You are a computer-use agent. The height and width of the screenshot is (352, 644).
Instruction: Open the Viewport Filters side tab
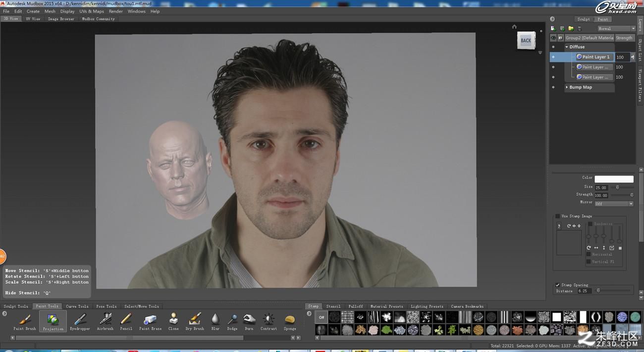pos(640,85)
